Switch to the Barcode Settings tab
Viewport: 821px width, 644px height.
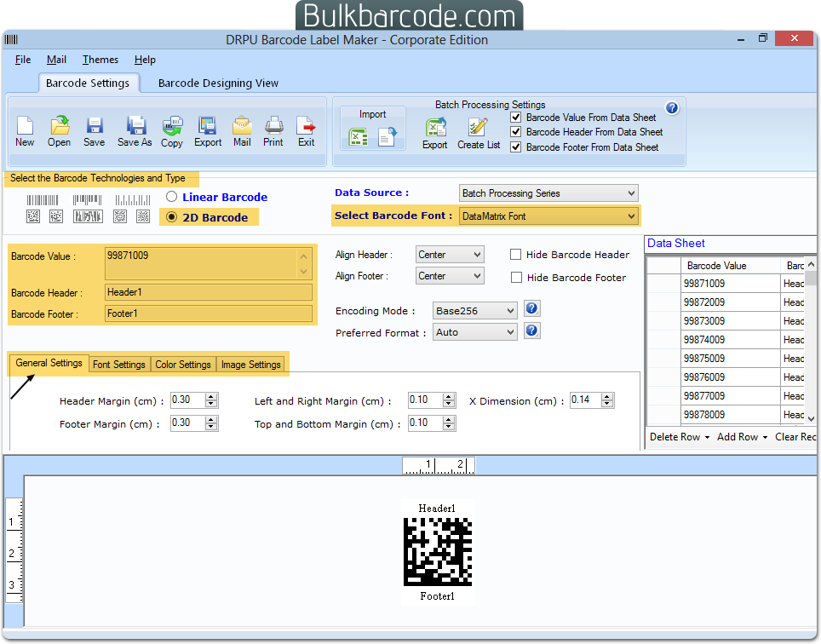[88, 83]
